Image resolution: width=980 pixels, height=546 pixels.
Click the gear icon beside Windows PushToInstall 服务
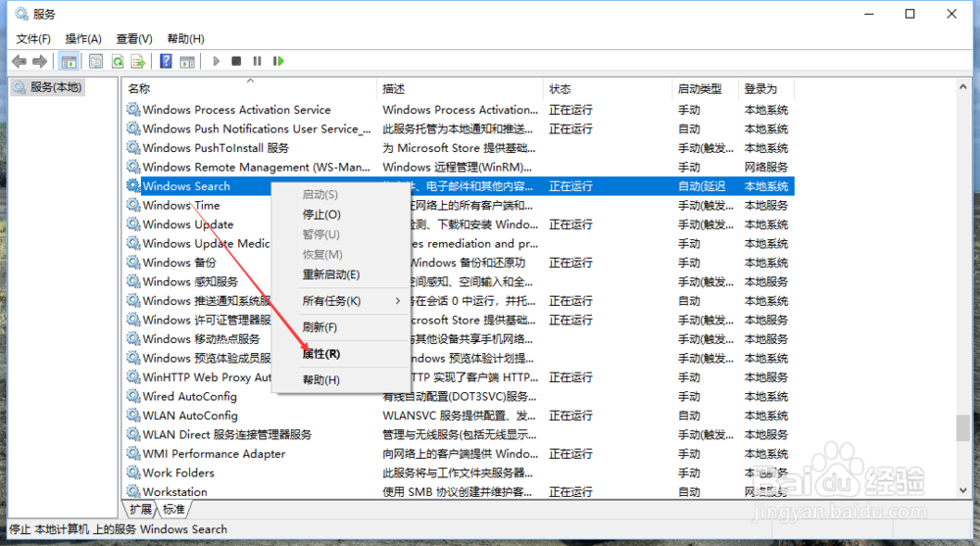[133, 148]
